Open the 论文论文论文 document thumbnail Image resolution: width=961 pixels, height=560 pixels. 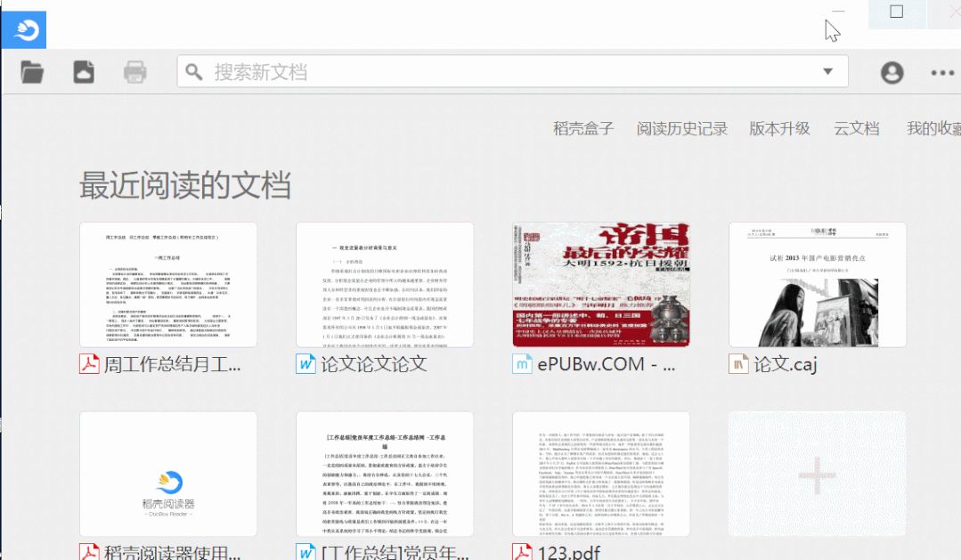[385, 285]
